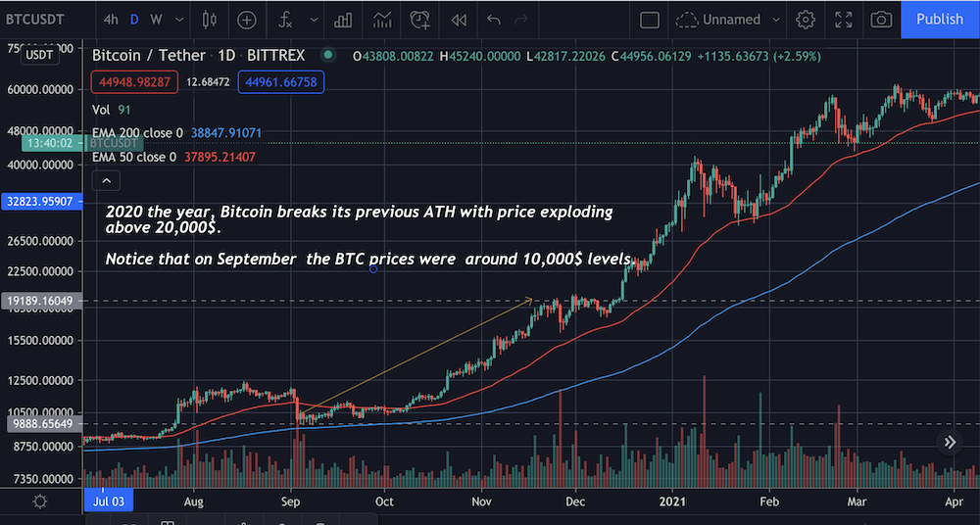Viewport: 980px width, 525px height.
Task: Create an alert with the alarm clock icon
Action: 420,20
